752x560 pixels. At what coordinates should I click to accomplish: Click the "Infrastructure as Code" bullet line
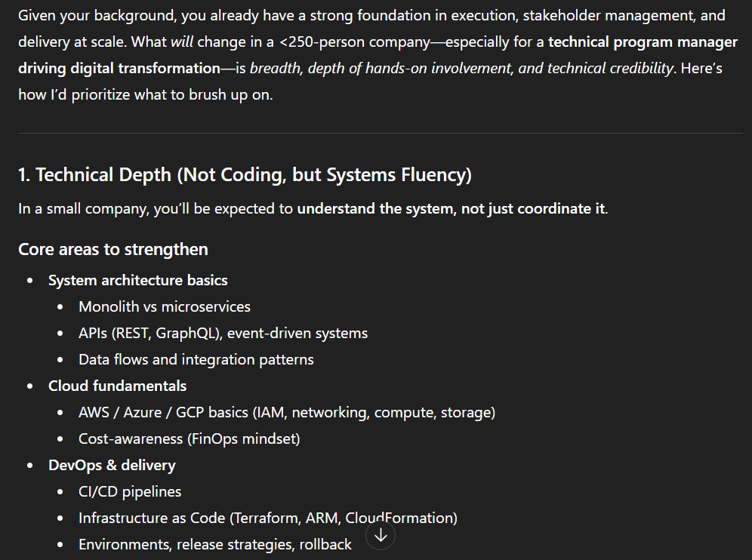pyautogui.click(x=267, y=518)
